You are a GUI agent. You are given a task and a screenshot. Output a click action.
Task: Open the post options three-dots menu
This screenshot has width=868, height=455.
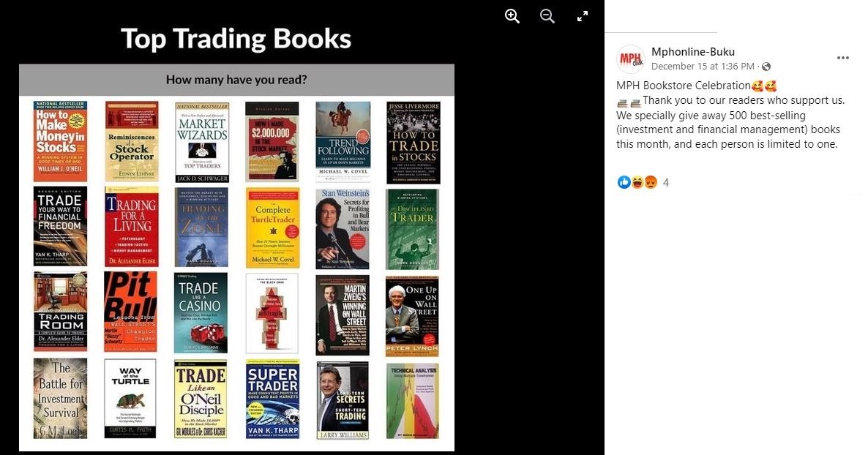pyautogui.click(x=842, y=58)
